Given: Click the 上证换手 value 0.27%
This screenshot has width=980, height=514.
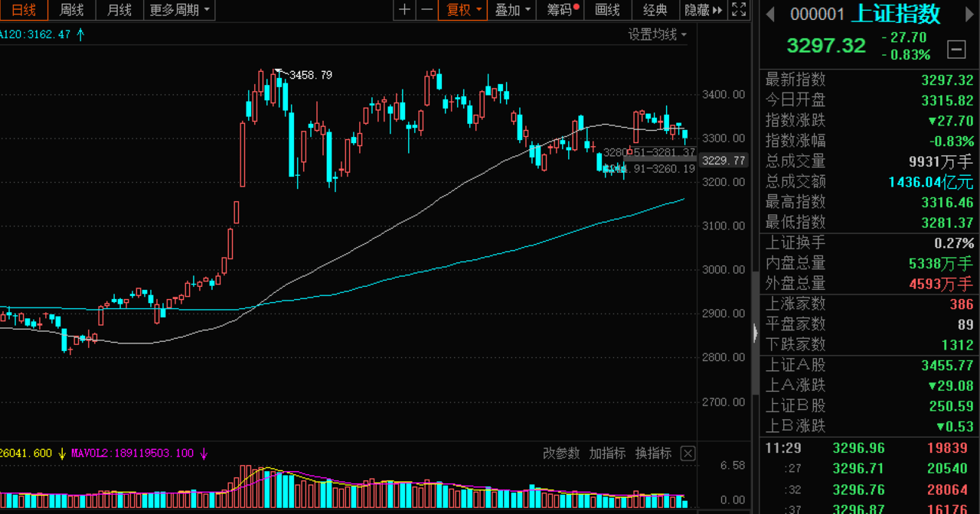Looking at the screenshot, I should click(954, 243).
